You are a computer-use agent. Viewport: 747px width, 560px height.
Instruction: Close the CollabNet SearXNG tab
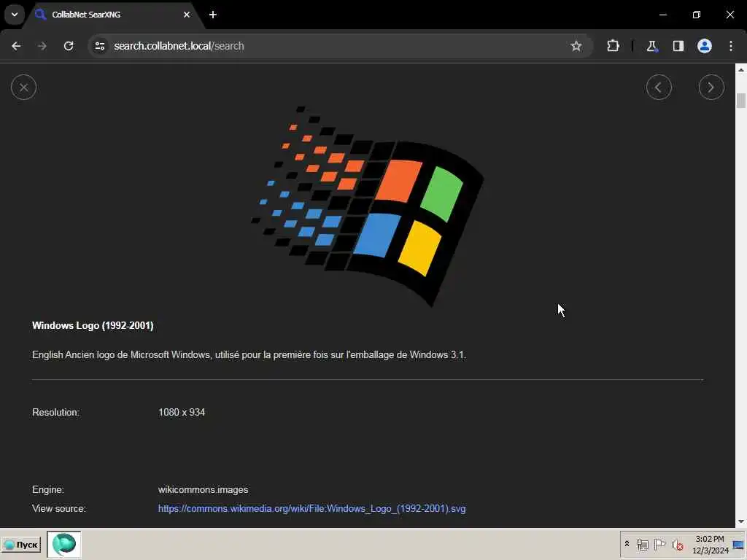[187, 15]
